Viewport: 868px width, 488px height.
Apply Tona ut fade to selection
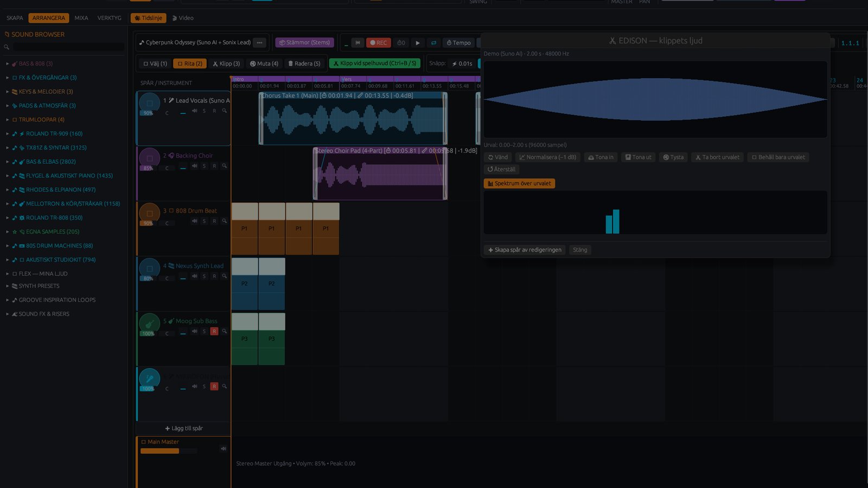click(639, 157)
